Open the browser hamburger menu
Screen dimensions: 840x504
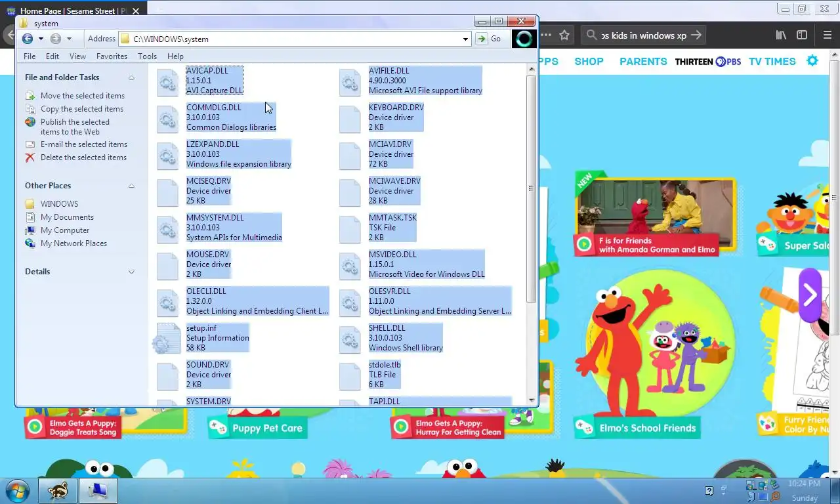tap(827, 35)
